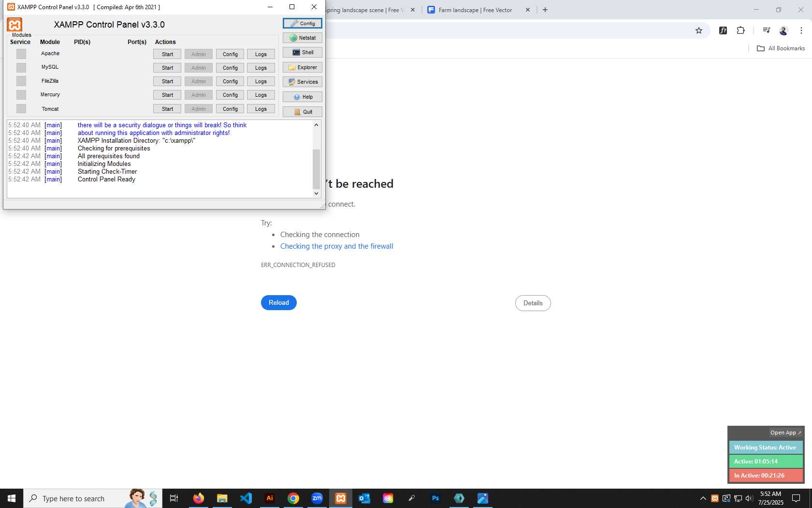Image resolution: width=812 pixels, height=508 pixels.
Task: Follow Checking the proxy and firewall link
Action: [x=336, y=246]
